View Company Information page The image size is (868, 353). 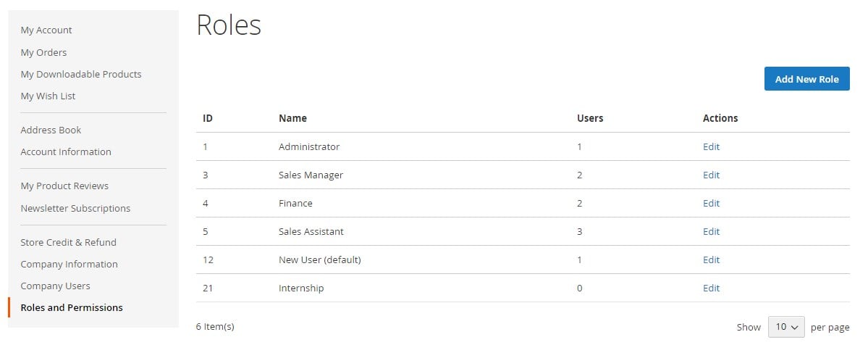click(69, 265)
